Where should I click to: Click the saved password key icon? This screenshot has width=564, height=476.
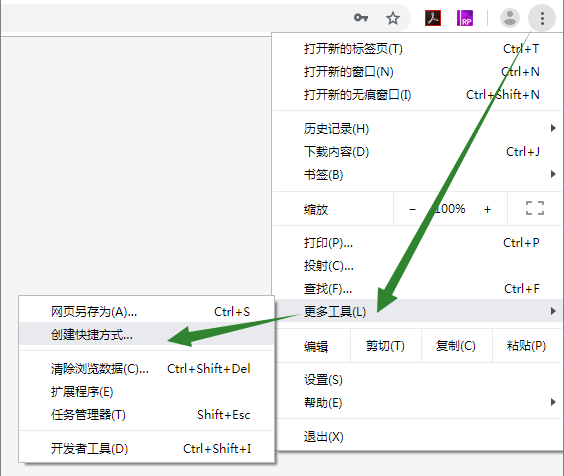(x=361, y=17)
